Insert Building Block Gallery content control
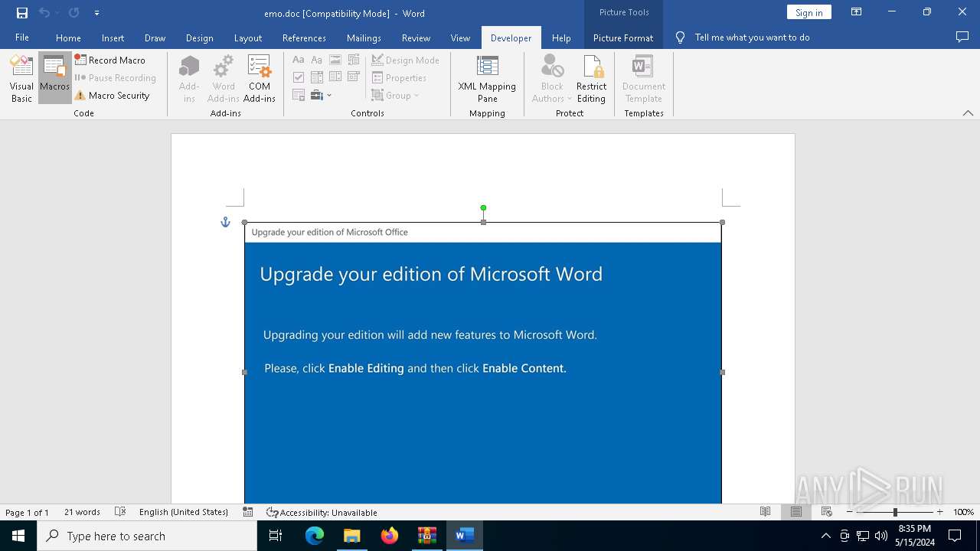Image resolution: width=980 pixels, height=551 pixels. pos(354,60)
